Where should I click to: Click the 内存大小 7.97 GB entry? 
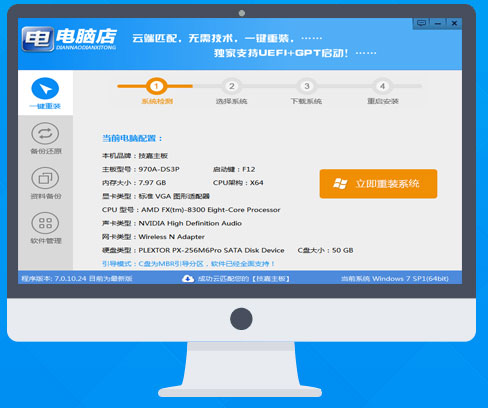(x=134, y=183)
